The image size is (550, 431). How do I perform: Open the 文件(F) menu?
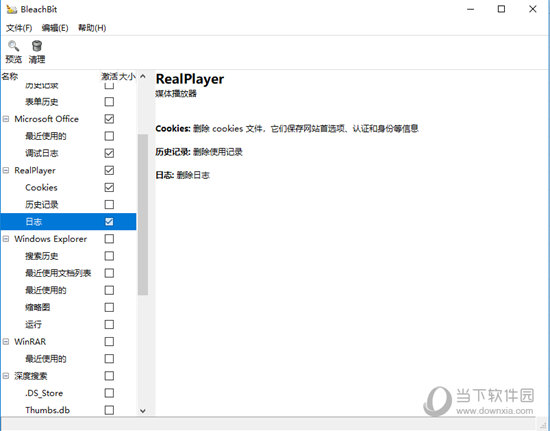(x=19, y=28)
